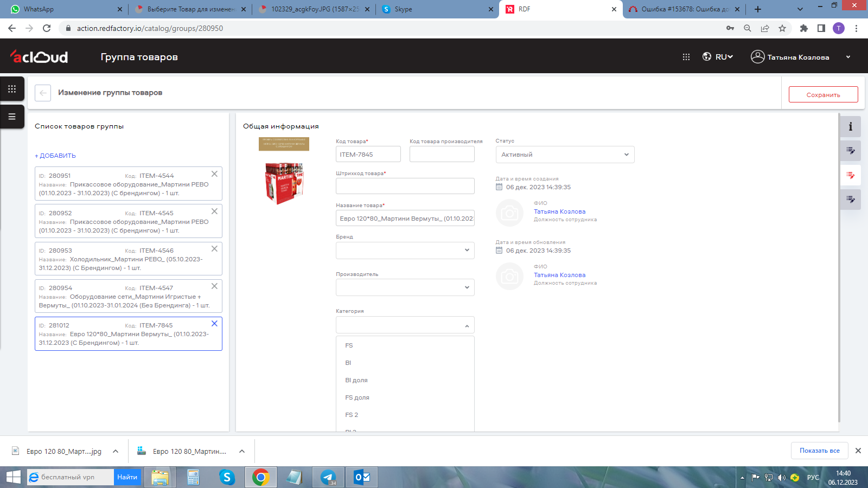The width and height of the screenshot is (868, 488).
Task: Select list item 280953 Холодильник_Мартини РЕВО
Action: coord(129,259)
